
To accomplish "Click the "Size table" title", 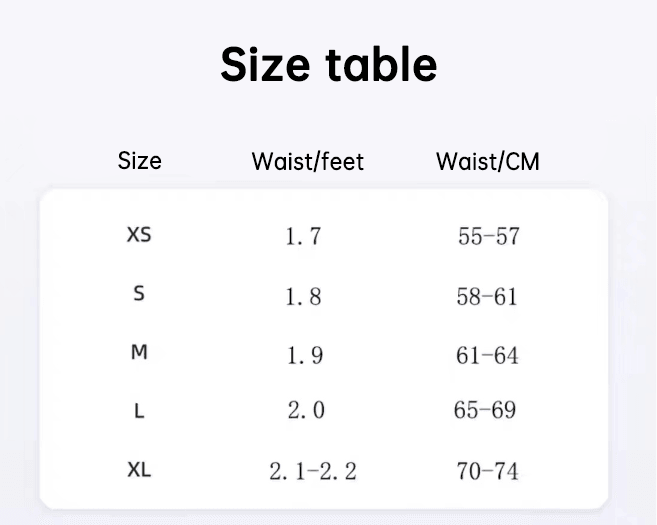I will tap(328, 65).
